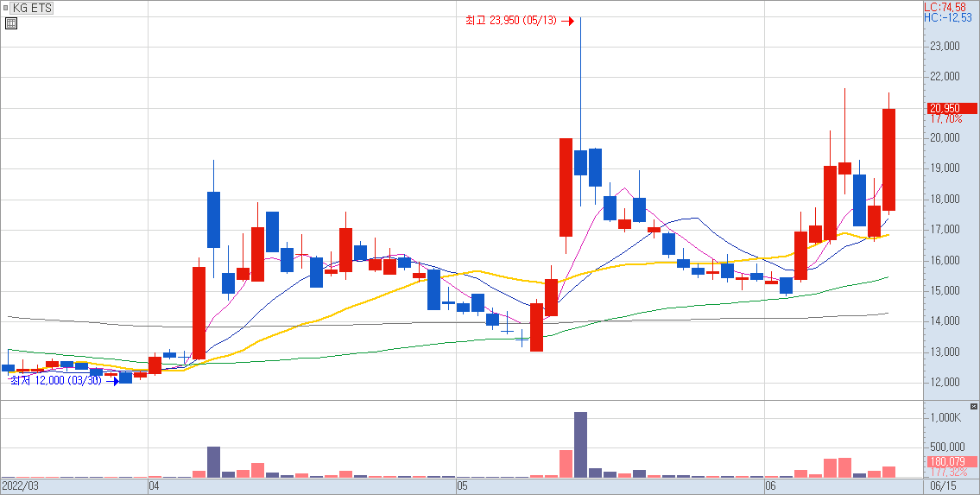Close the volume panel with the X icon
The image size is (980, 495).
[974, 406]
